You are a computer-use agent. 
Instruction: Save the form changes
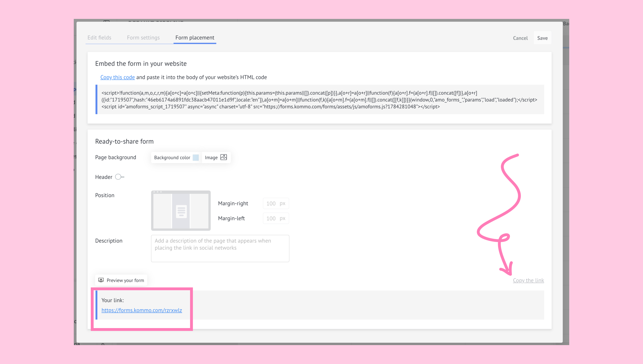(x=542, y=38)
